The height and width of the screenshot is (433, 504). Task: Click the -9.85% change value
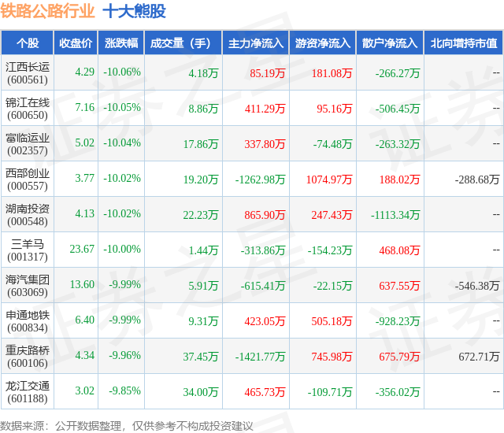[124, 390]
